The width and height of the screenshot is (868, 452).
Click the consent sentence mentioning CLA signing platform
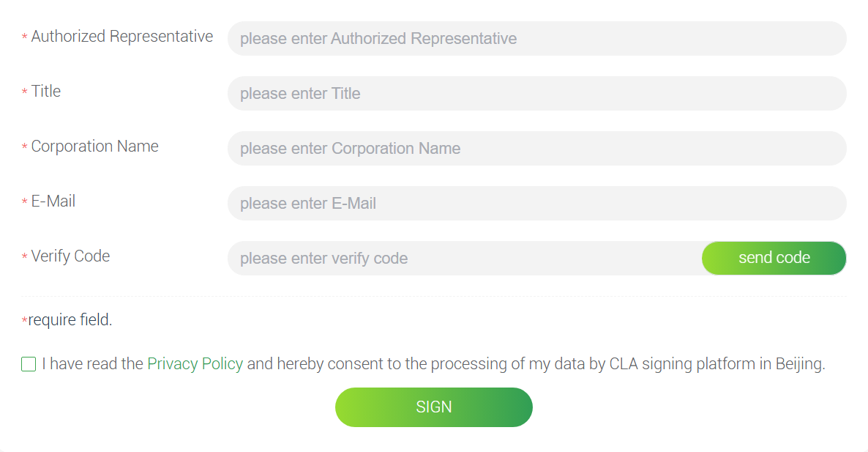(x=536, y=364)
